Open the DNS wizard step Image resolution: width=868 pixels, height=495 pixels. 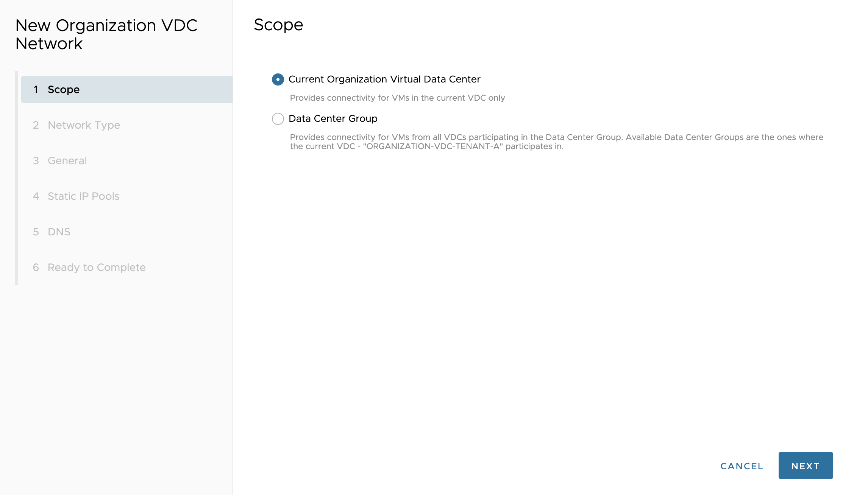click(x=59, y=232)
